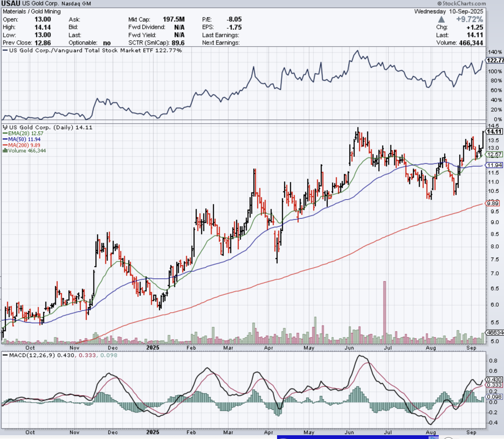Click the gray up-arrow change indicator icon
The height and width of the screenshot is (439, 504).
441,19
